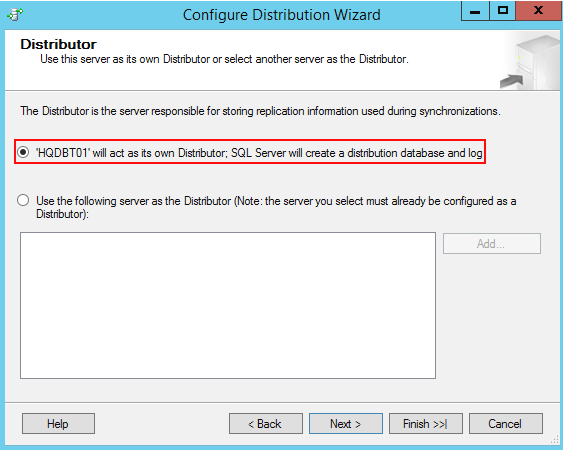Go to the previous page with Back
The image size is (563, 451).
[x=266, y=424]
